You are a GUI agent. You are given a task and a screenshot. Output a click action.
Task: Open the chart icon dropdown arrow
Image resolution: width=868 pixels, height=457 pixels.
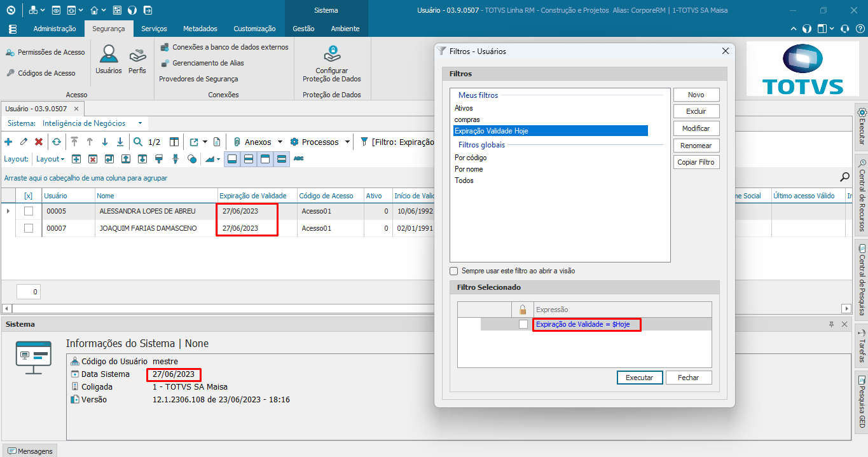click(x=219, y=159)
